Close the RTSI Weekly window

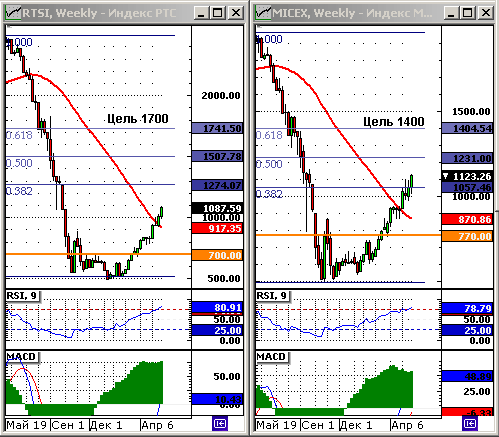click(236, 13)
